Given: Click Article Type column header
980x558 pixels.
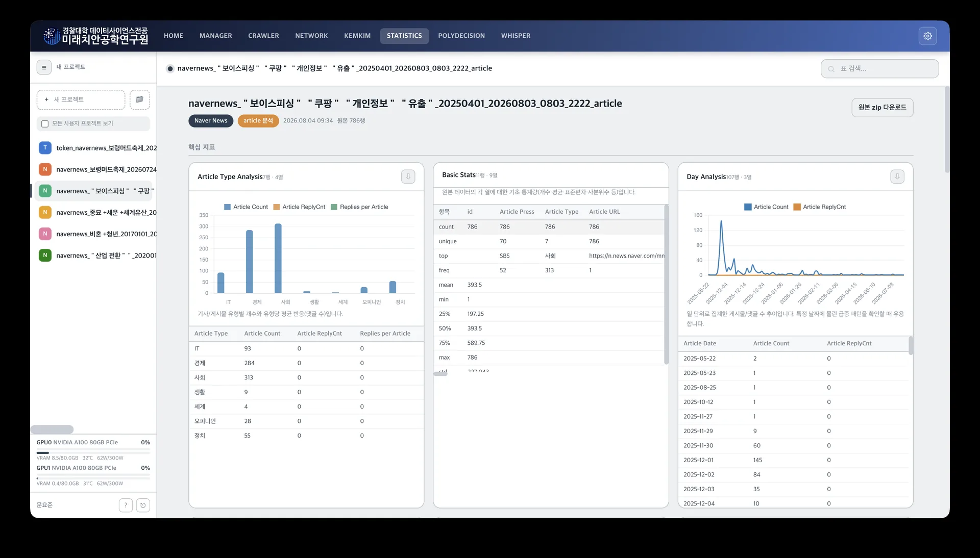Looking at the screenshot, I should [211, 334].
